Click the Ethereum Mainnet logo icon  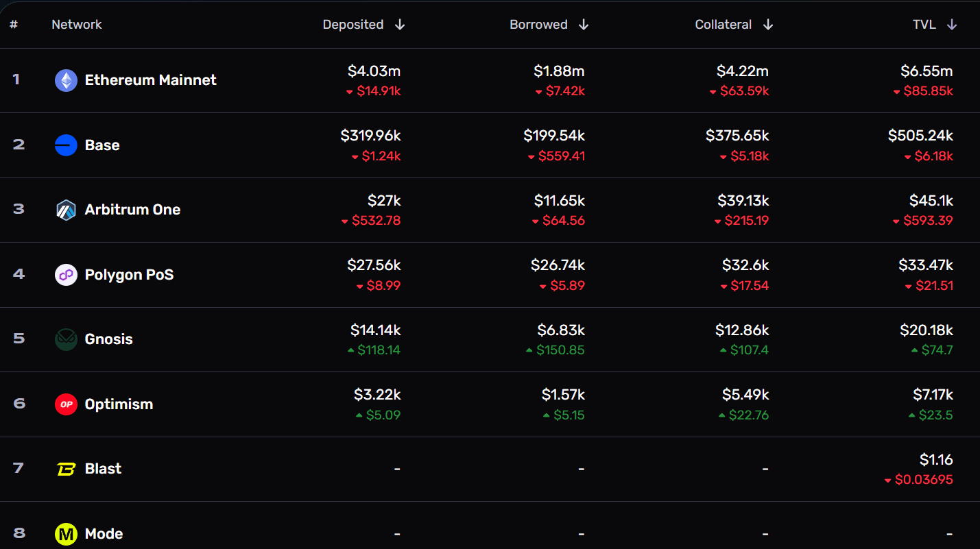[66, 81]
